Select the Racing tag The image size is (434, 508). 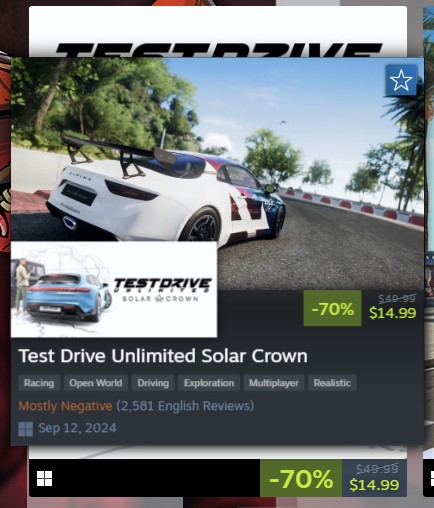tap(39, 383)
